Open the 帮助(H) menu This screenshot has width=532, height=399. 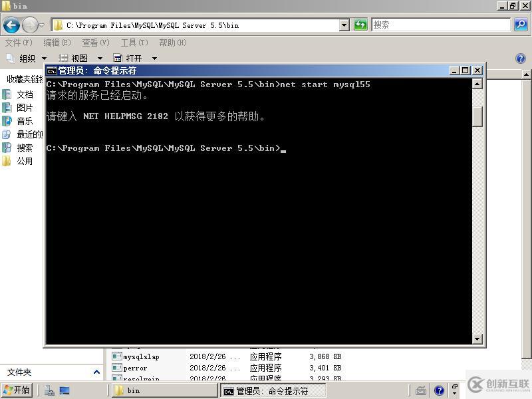173,43
